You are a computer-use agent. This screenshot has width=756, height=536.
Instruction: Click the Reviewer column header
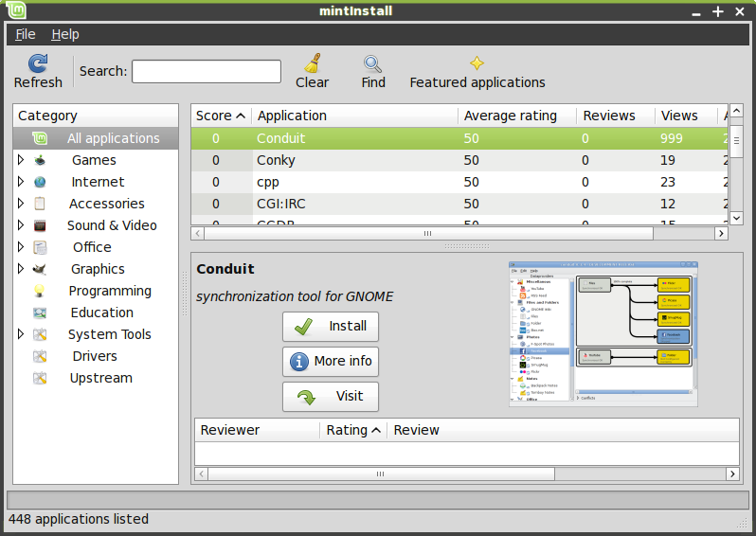[x=258, y=430]
